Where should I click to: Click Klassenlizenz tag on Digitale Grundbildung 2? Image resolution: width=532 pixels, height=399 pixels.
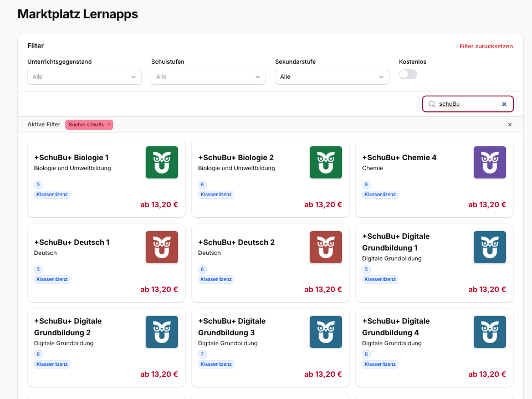(52, 364)
